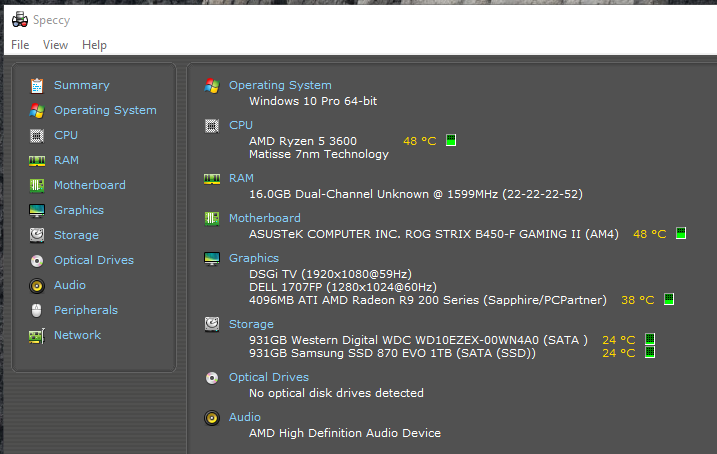The height and width of the screenshot is (454, 717).
Task: Click the Storage hard drive icon in sidebar
Action: click(x=37, y=235)
